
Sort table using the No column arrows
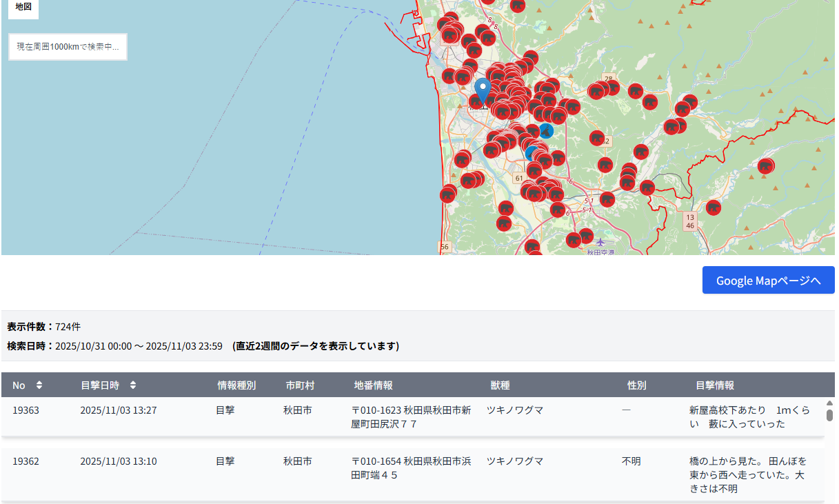point(39,385)
